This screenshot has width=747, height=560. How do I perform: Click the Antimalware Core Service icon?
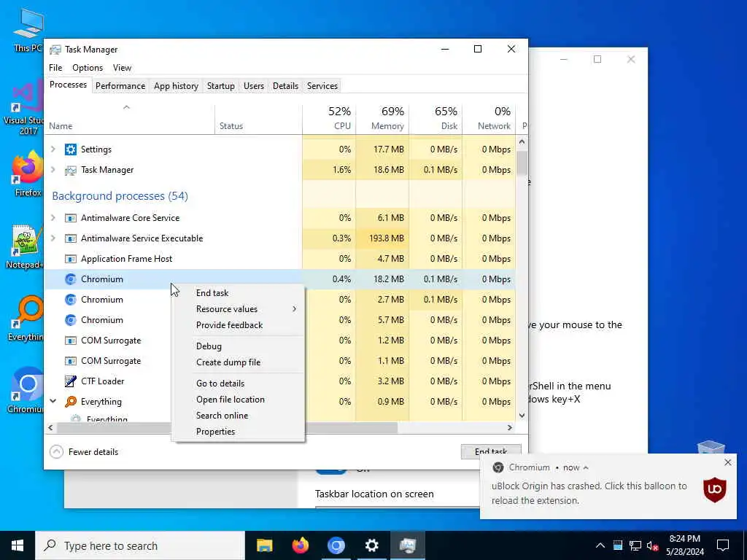[71, 218]
